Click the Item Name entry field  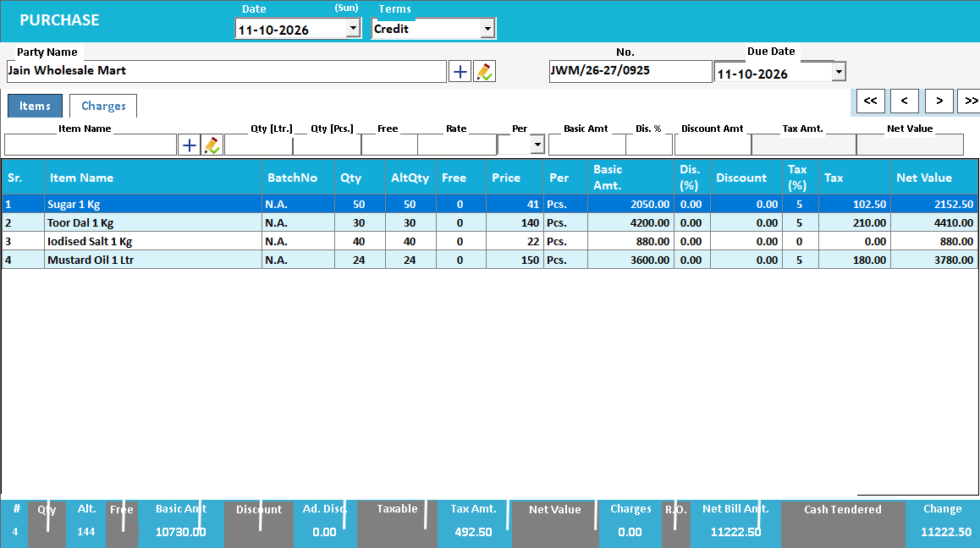(91, 145)
